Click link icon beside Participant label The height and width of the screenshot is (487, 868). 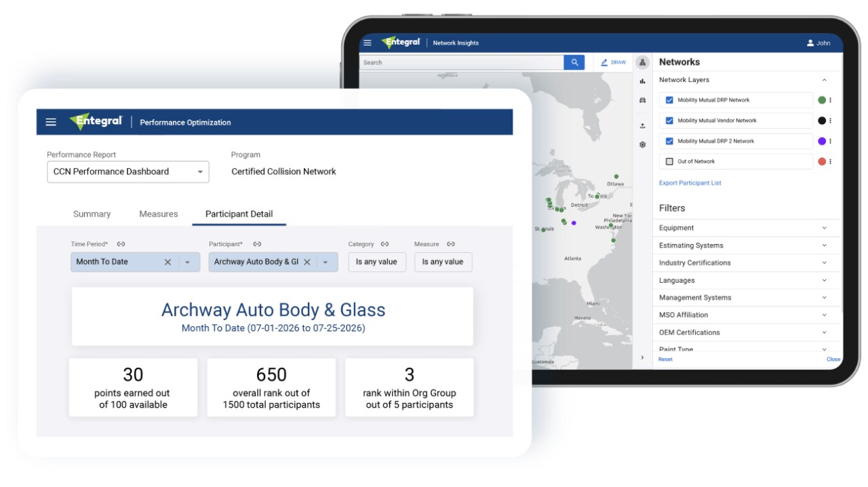click(257, 244)
